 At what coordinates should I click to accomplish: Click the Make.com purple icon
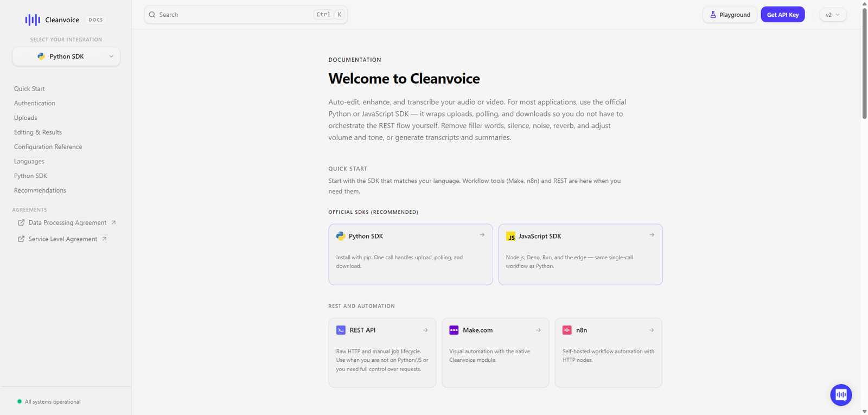click(454, 330)
